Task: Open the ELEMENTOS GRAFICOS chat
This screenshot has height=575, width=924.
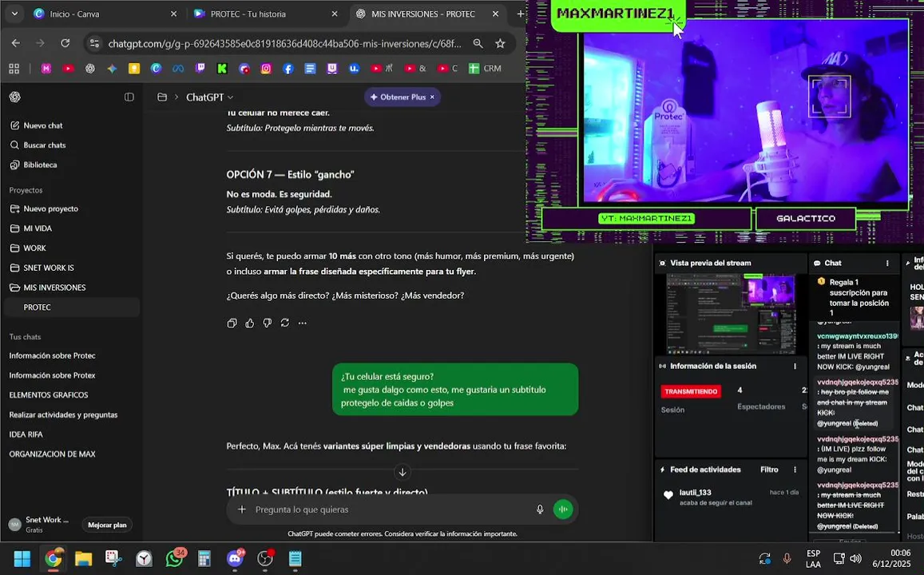Action: click(71, 395)
